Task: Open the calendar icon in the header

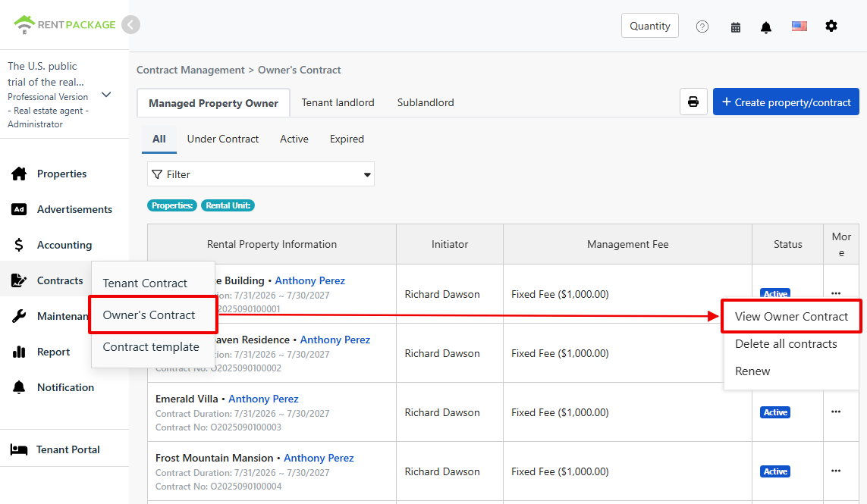Action: point(736,27)
